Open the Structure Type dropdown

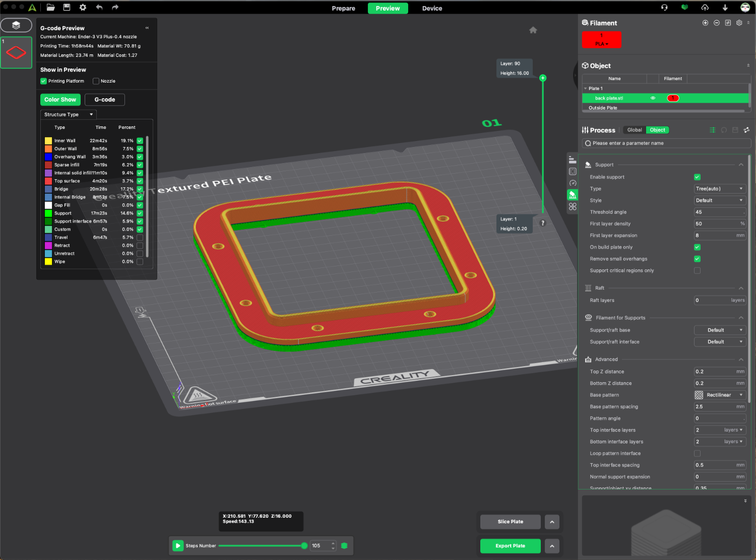pos(69,115)
